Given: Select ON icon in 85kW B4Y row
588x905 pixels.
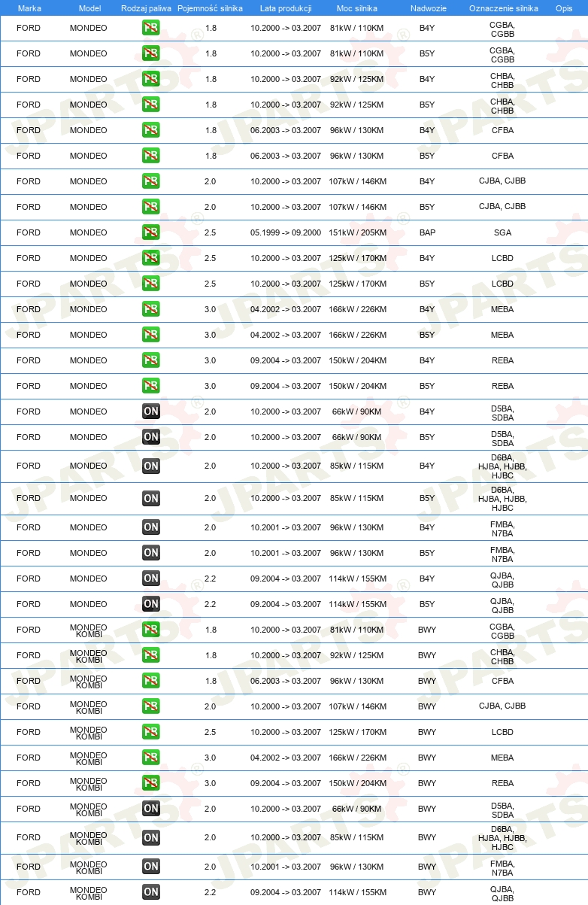Looking at the screenshot, I should coord(151,466).
